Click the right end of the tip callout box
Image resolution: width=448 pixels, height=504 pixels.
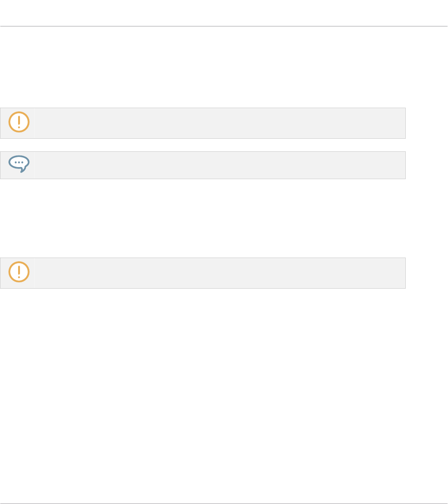point(402,165)
